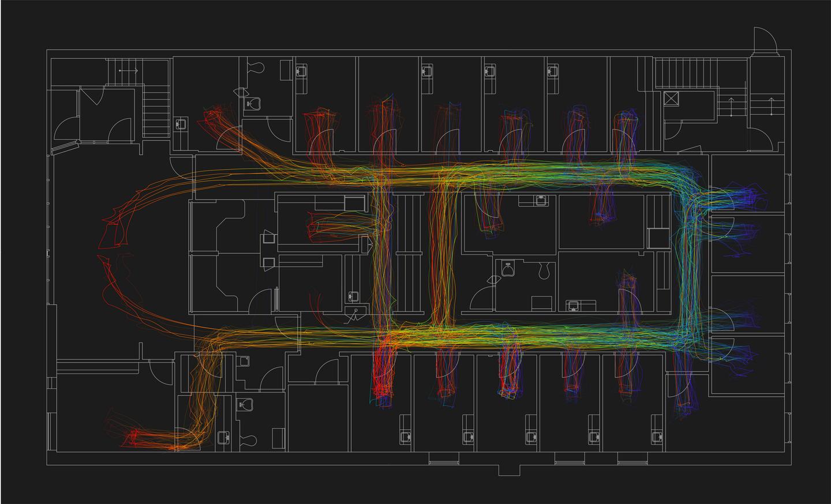This screenshot has width=831, height=504.
Task: Click the blue trace cluster in the upper-right east room
Action: 750,196
